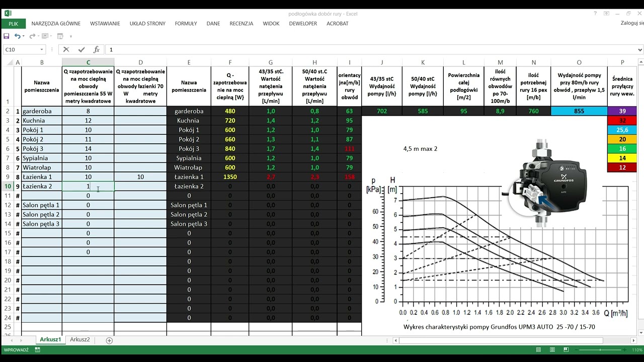Viewport: 644px width, 362px height.
Task: Click the horizontal scrollbar thumb
Action: [500, 340]
